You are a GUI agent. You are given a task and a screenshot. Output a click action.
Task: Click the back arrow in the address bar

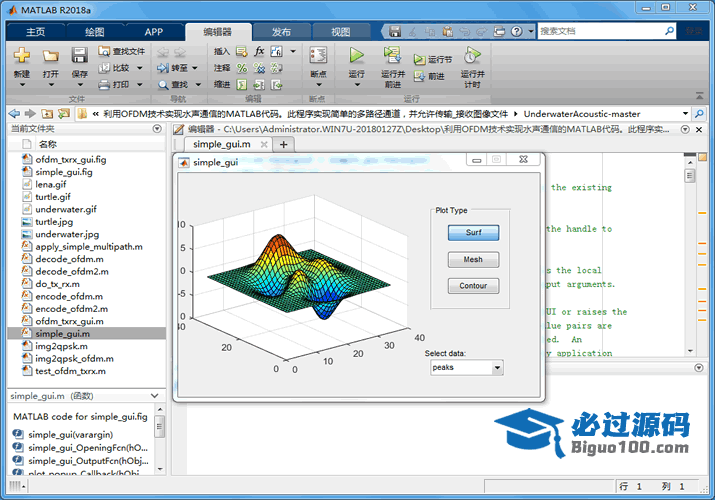[x=15, y=113]
